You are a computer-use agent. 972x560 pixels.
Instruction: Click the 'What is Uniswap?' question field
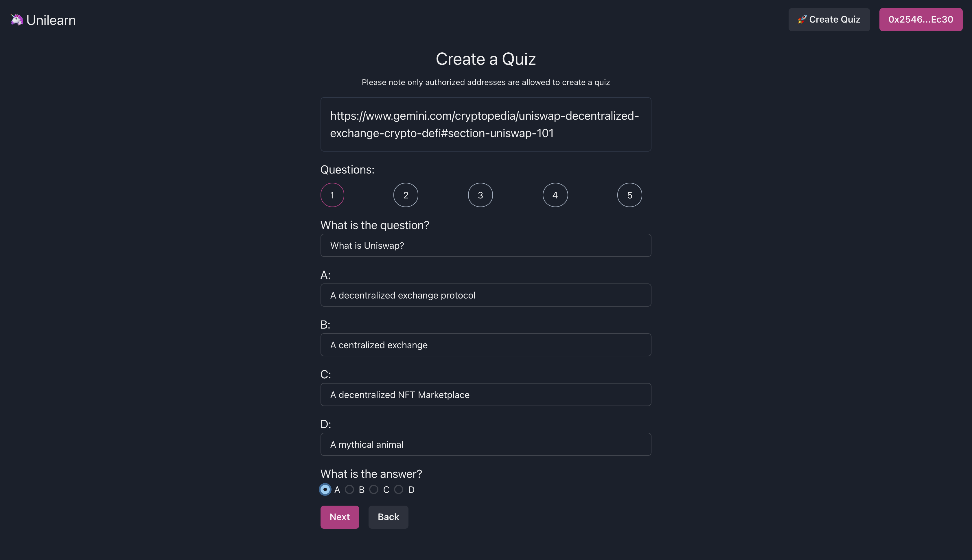point(485,245)
